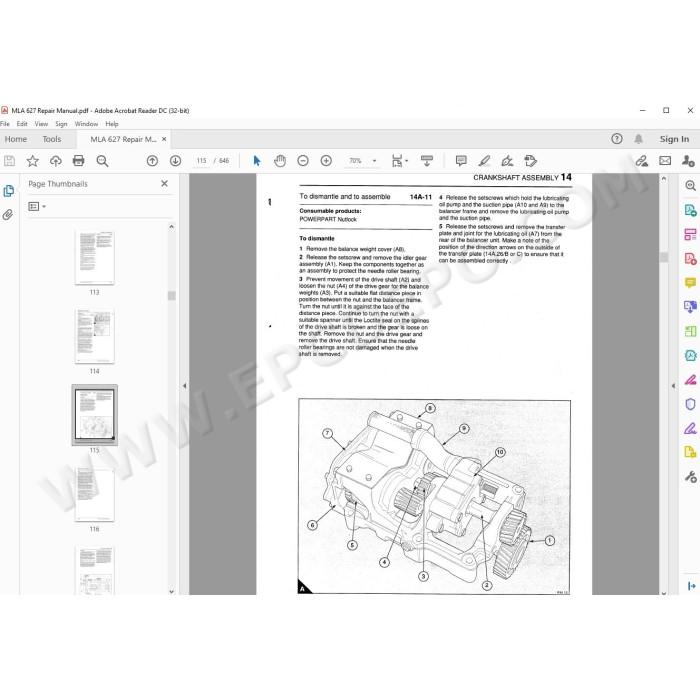Open the File menu
This screenshot has width=700, height=700.
[5, 124]
